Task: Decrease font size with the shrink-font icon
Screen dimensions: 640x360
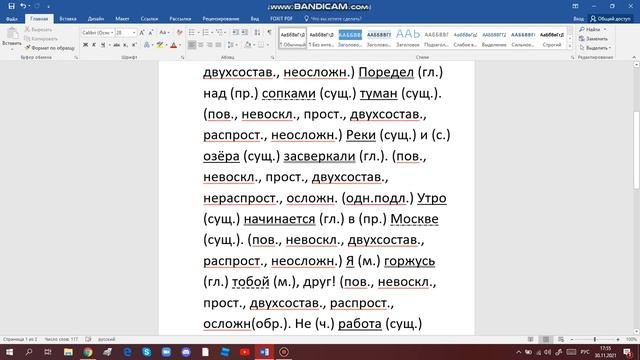Action: tap(151, 32)
